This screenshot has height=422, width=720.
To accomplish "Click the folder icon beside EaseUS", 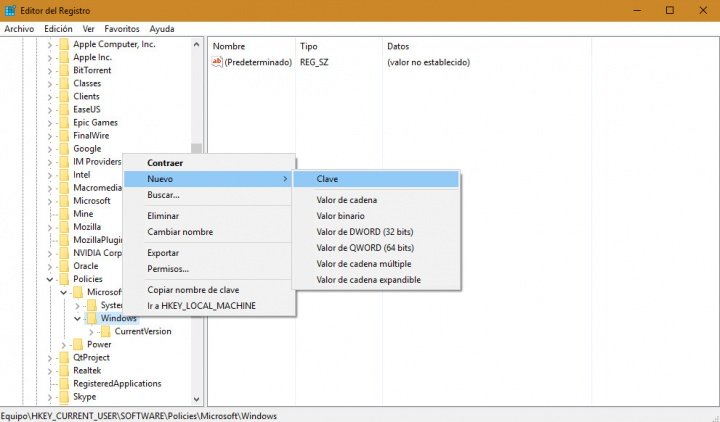I will 64,110.
